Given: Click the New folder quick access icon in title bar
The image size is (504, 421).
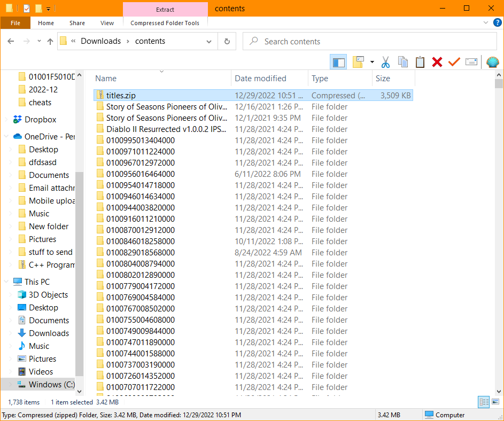Looking at the screenshot, I should (x=38, y=9).
